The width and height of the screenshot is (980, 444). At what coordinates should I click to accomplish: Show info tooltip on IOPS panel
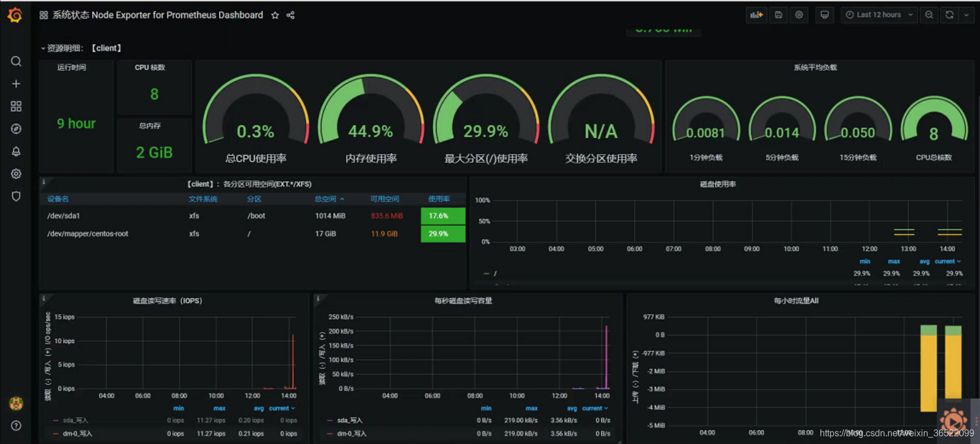tap(44, 298)
